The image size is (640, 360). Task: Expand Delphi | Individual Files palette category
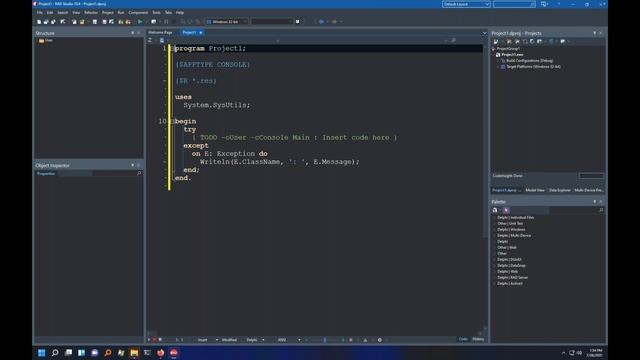click(x=495, y=218)
